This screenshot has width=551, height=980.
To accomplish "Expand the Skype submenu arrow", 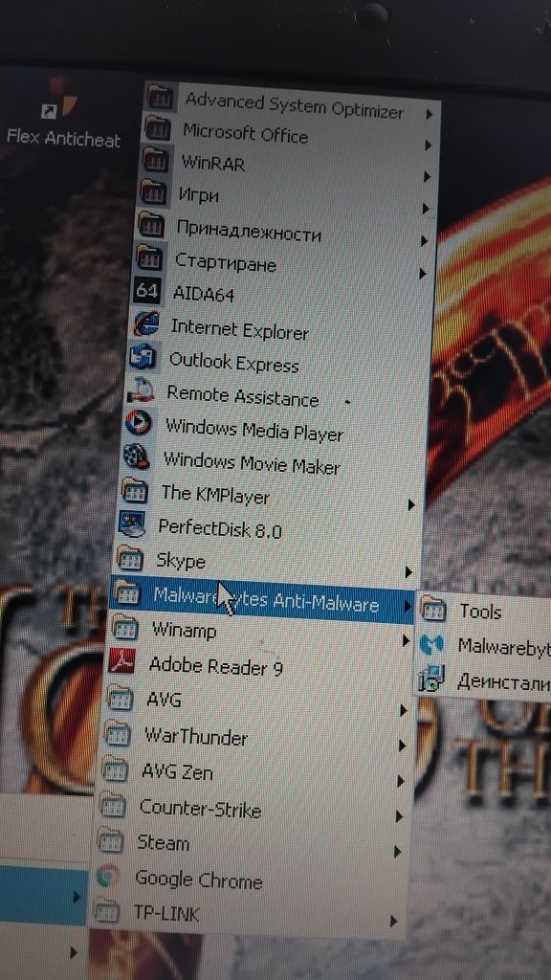I will tap(408, 571).
